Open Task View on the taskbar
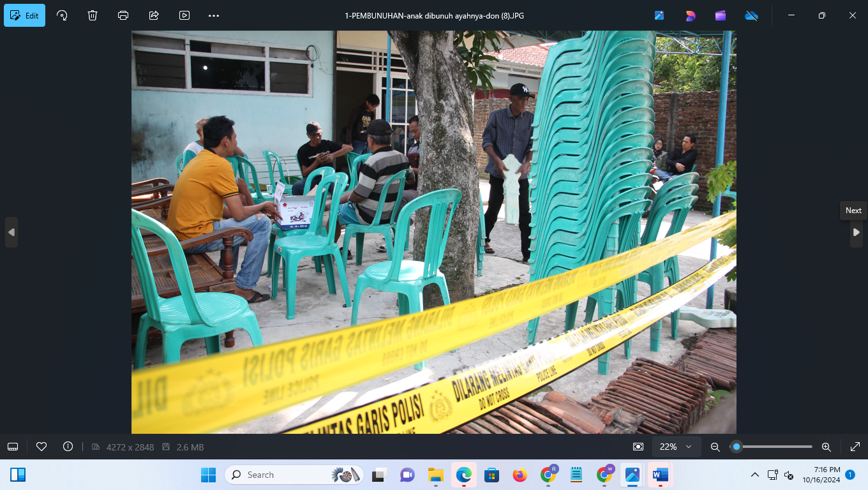The width and height of the screenshot is (868, 490). [x=380, y=475]
